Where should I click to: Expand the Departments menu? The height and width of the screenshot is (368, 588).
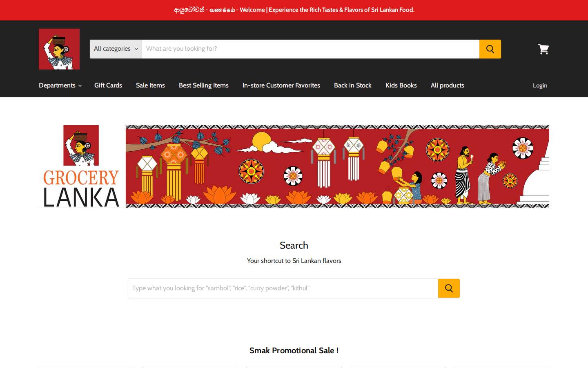(x=60, y=85)
